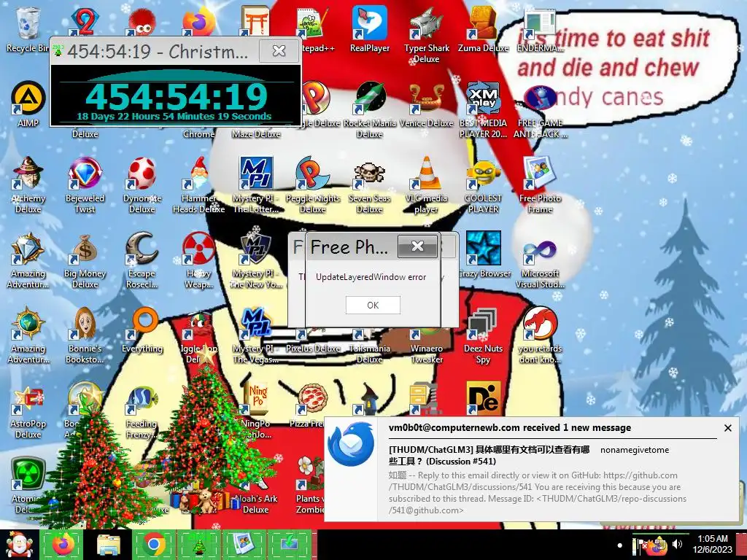Screen dimensions: 747x560
Task: Open Everything search shortcut
Action: click(142, 330)
